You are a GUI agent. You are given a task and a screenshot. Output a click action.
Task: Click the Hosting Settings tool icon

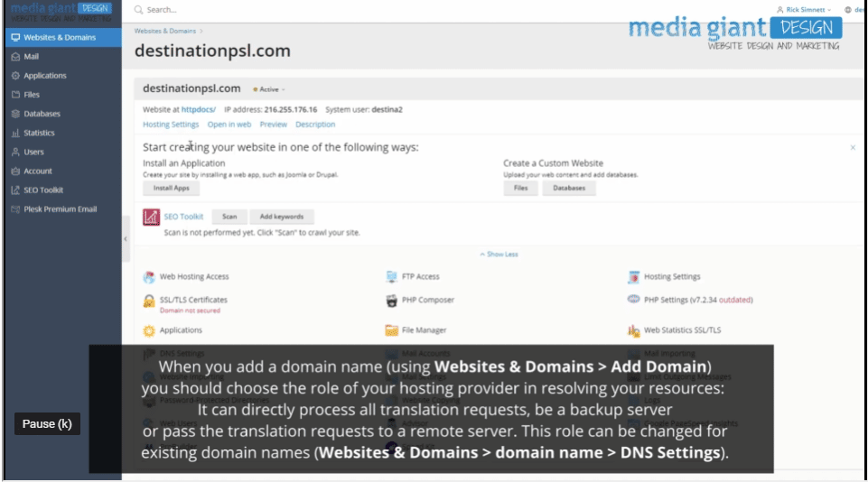click(x=633, y=277)
